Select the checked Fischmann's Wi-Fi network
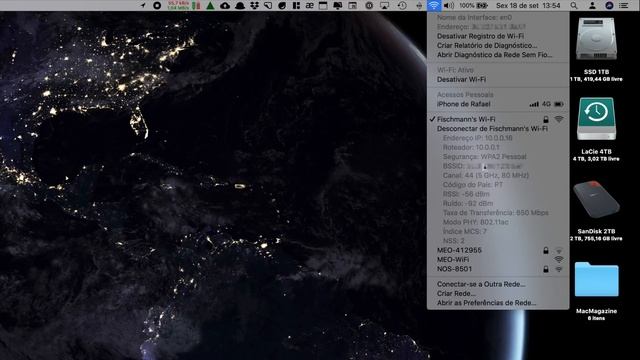Image resolution: width=640 pixels, height=360 pixels. 498,119
